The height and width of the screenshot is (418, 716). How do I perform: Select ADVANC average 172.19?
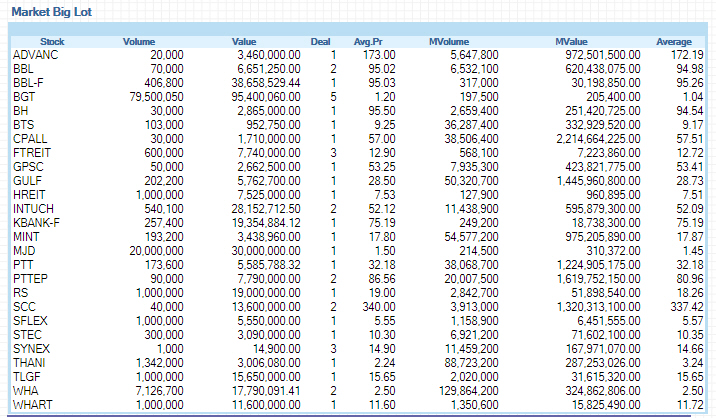pos(687,55)
